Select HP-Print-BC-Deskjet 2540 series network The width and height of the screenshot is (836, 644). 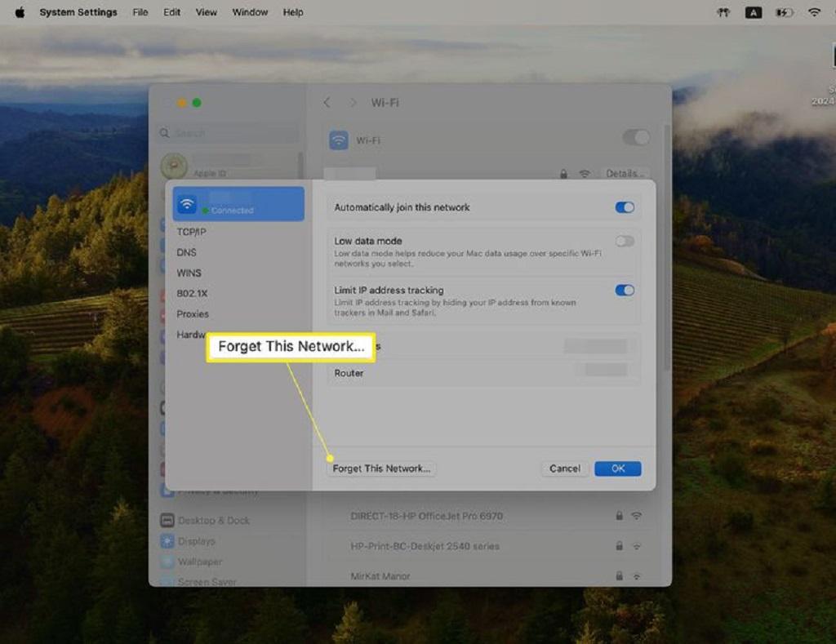coord(425,546)
